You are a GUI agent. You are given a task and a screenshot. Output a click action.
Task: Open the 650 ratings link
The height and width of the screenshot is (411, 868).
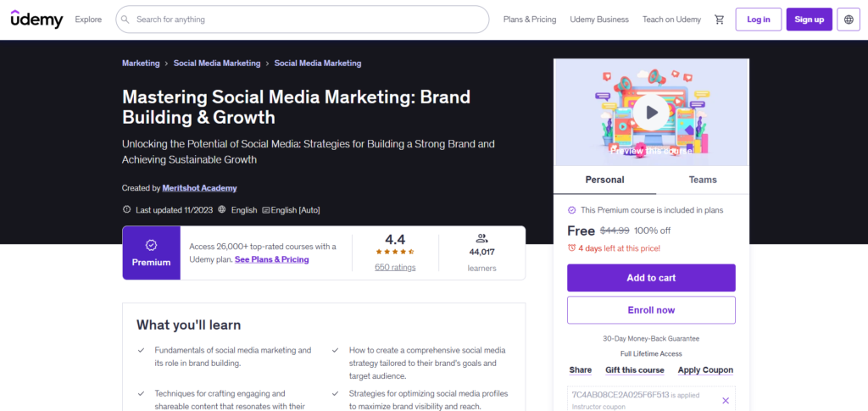(x=395, y=267)
